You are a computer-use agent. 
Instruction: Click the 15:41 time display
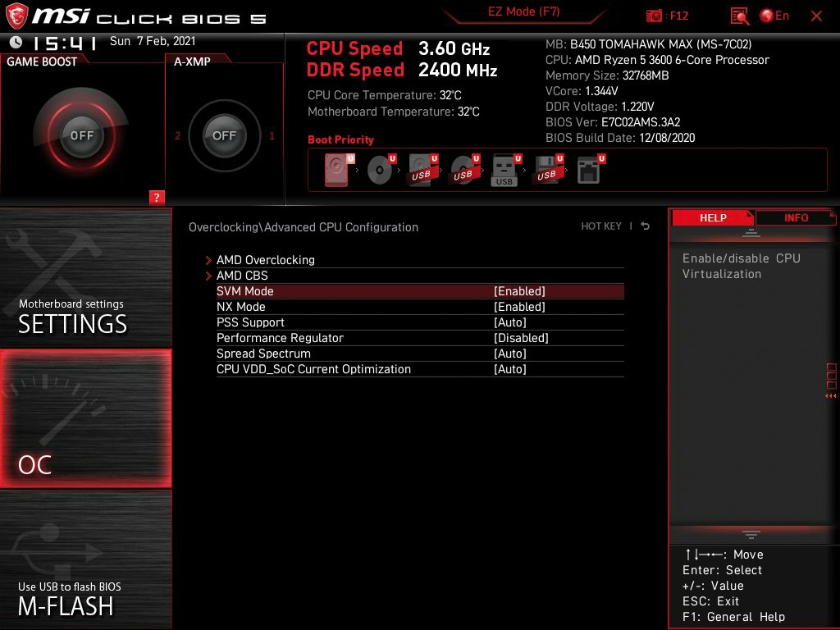coord(65,43)
